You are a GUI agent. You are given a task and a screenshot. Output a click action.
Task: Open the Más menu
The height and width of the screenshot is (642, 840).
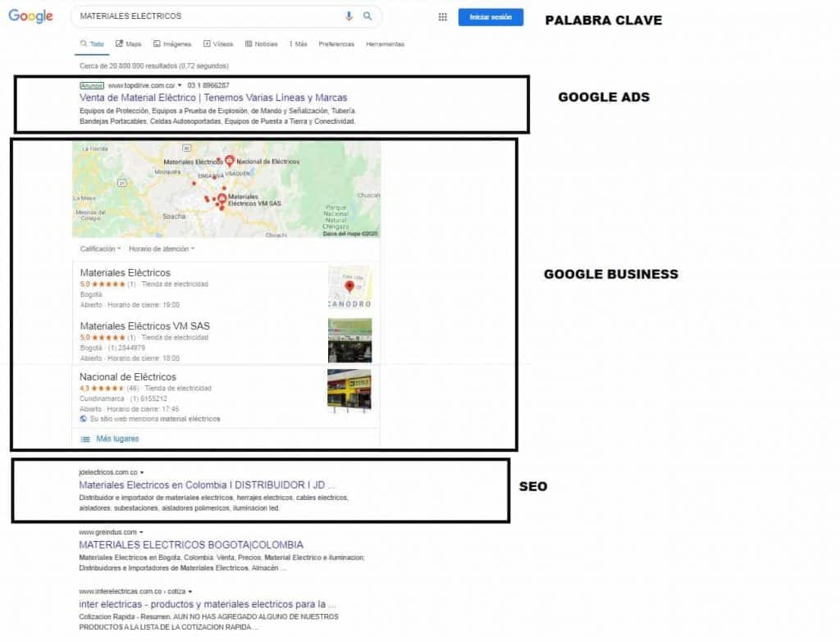pos(299,44)
